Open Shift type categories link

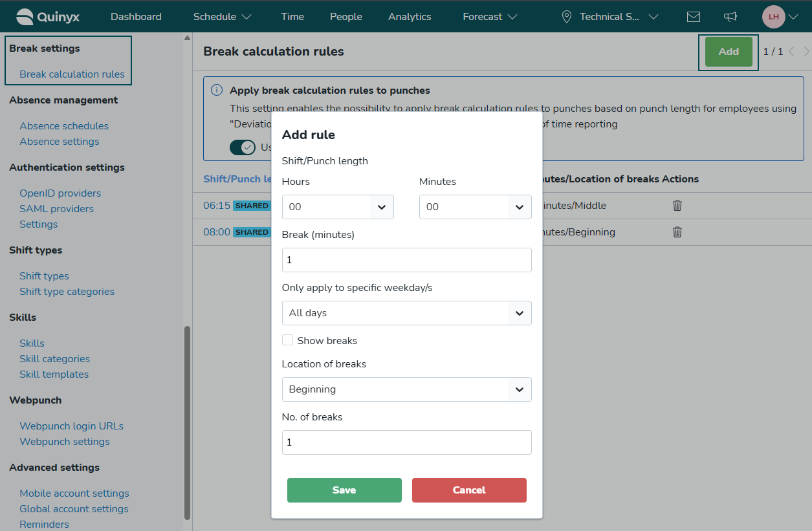[67, 292]
